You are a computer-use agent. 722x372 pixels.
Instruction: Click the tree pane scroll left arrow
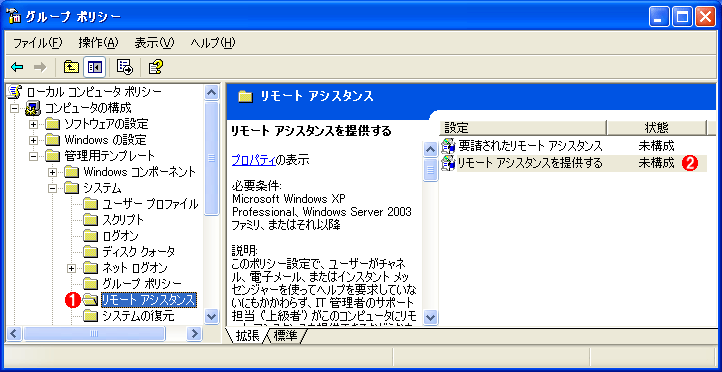15,333
